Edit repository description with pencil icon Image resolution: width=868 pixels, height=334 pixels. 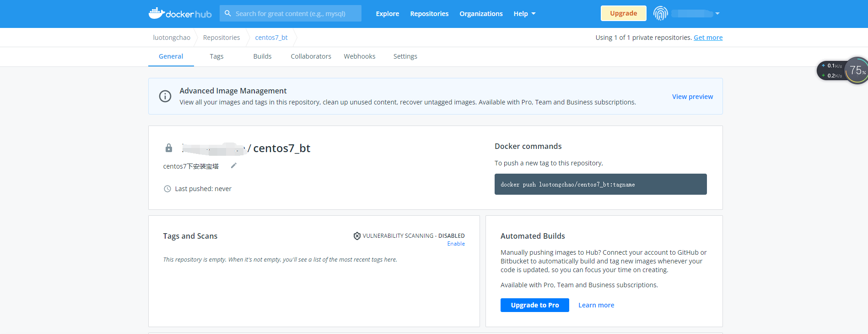[234, 165]
